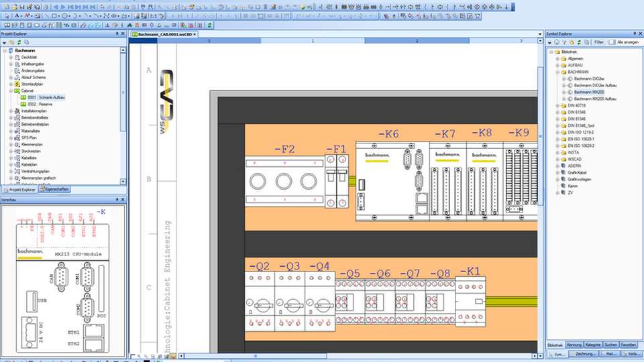
Task: Toggle pin on Symbol Explorer panel
Action: click(635, 34)
